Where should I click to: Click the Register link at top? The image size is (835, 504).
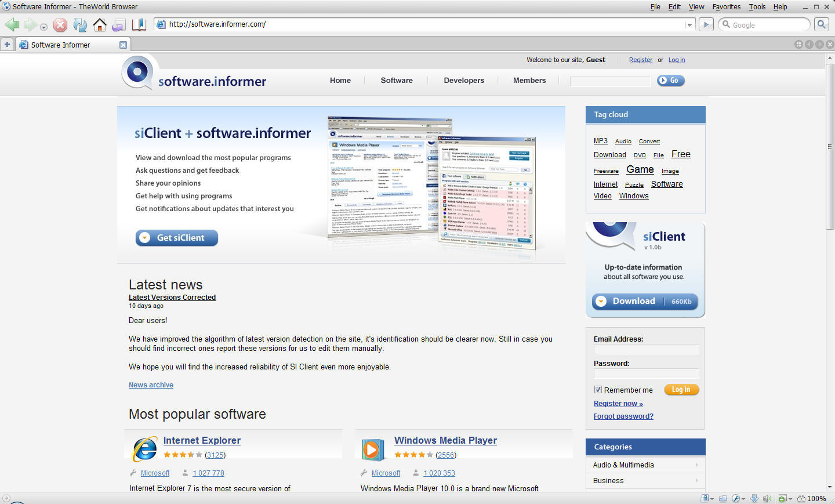click(x=641, y=60)
